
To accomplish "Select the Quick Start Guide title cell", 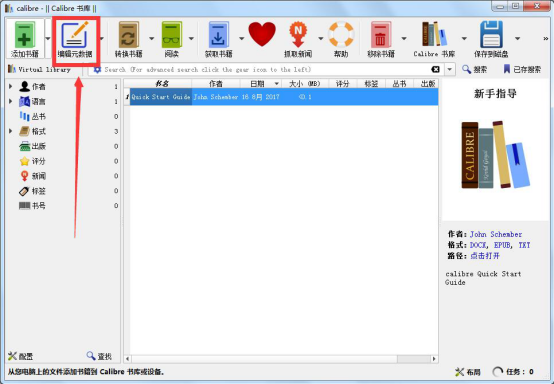I will pyautogui.click(x=161, y=96).
